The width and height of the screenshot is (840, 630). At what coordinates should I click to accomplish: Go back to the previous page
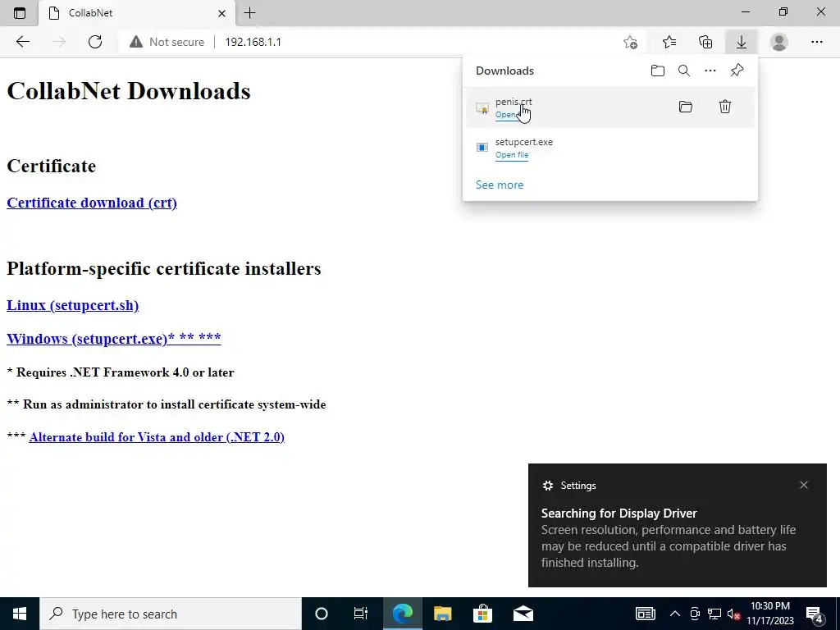point(22,42)
